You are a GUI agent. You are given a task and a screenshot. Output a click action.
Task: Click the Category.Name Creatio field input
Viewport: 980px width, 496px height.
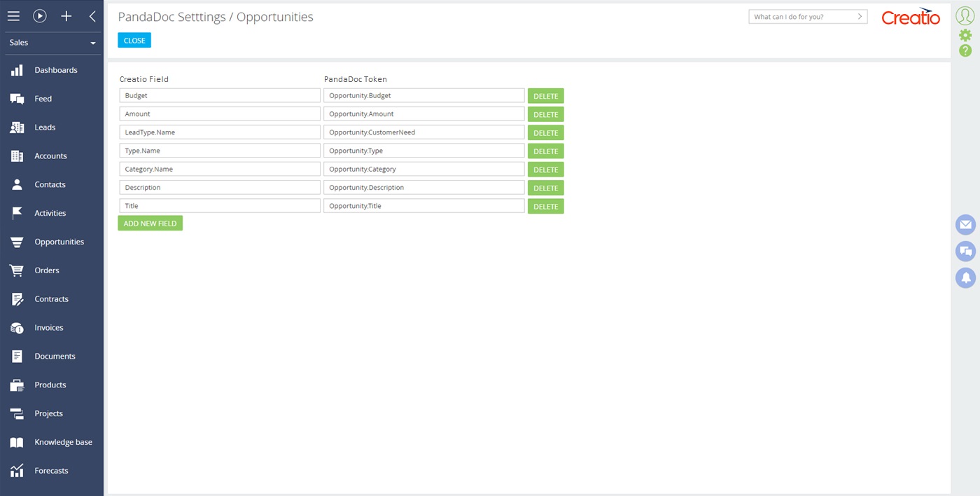(220, 169)
